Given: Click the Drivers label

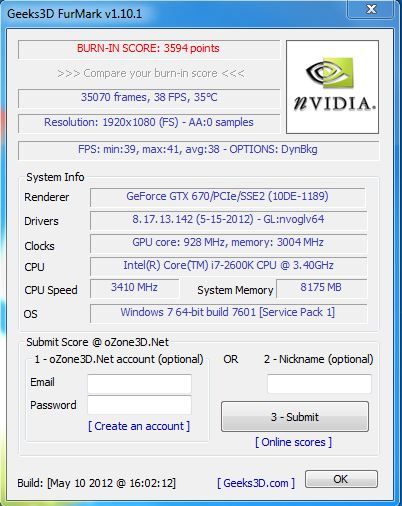Looking at the screenshot, I should point(41,221).
